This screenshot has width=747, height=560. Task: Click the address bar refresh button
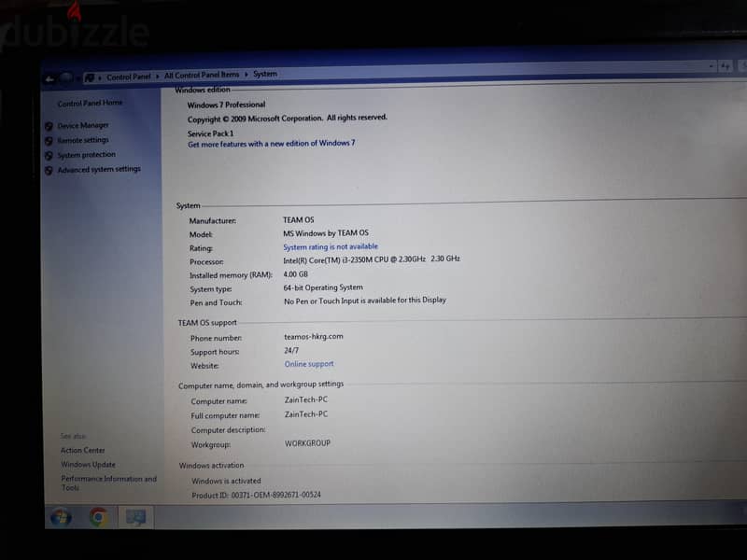click(726, 66)
